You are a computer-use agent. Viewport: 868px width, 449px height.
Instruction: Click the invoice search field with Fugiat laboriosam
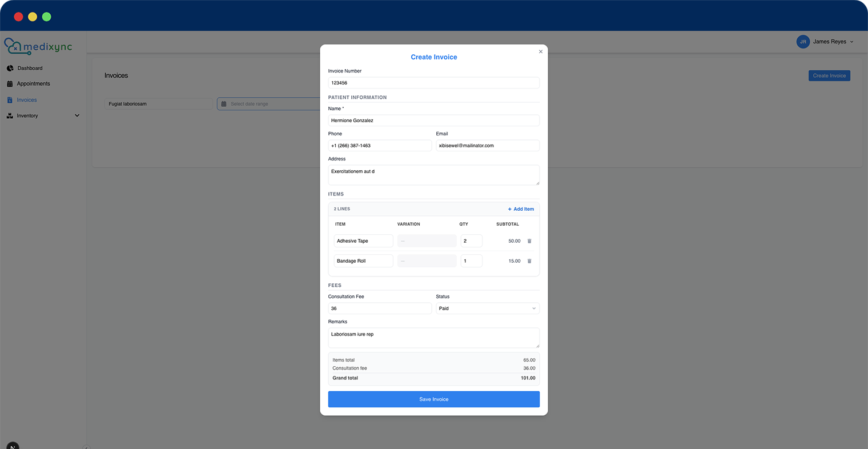[158, 104]
